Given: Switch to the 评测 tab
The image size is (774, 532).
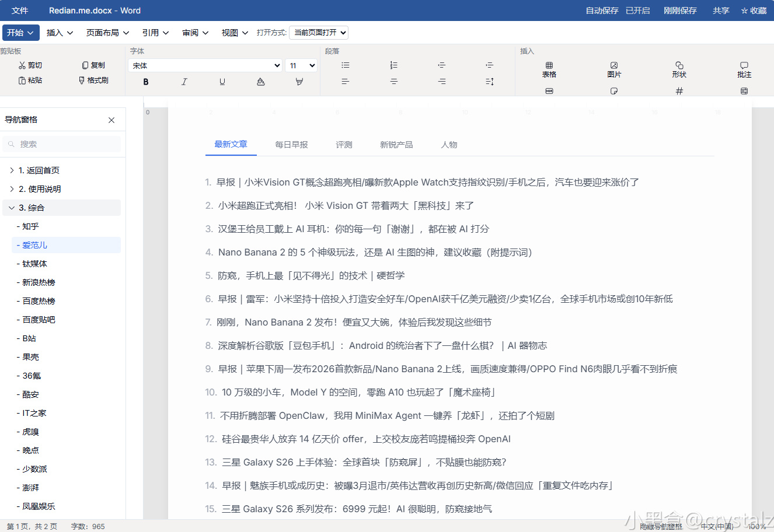Looking at the screenshot, I should [x=344, y=145].
